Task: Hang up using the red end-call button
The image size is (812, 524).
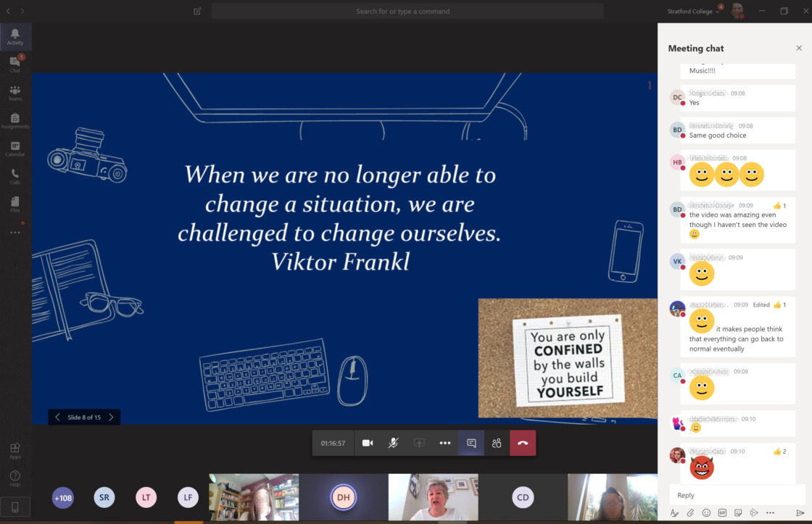Action: 523,442
